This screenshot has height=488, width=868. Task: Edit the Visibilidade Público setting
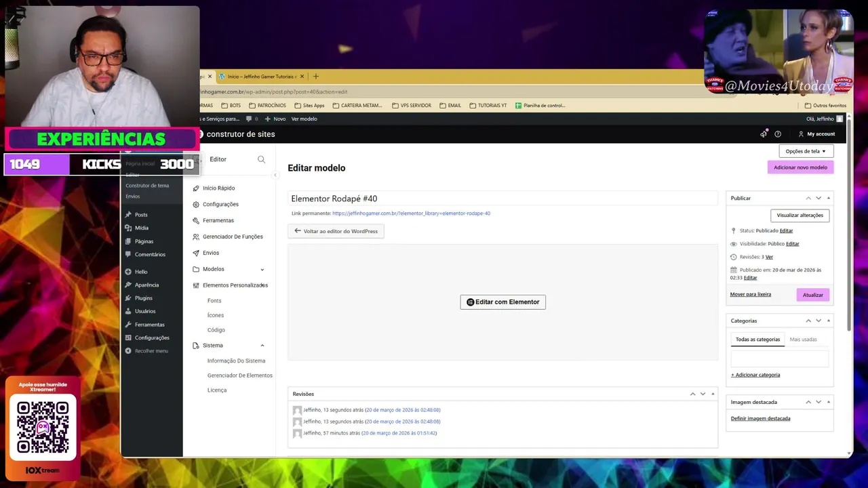(x=792, y=244)
